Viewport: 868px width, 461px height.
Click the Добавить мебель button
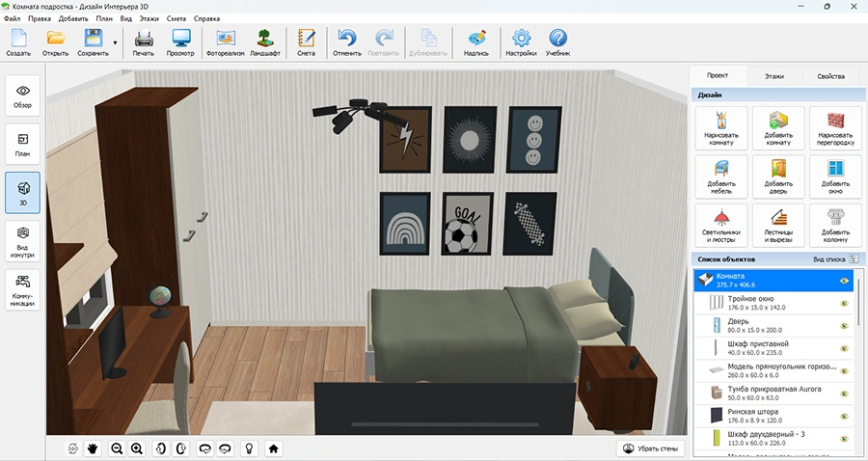(721, 174)
